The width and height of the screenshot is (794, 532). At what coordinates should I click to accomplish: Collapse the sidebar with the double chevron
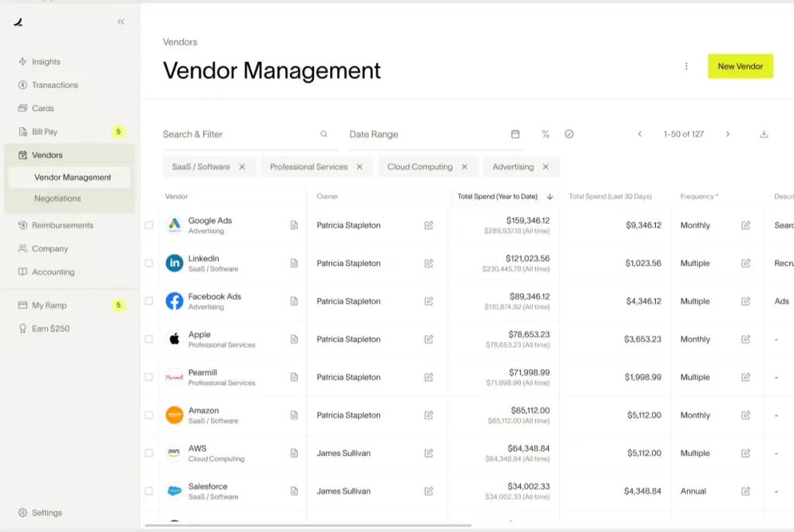click(121, 22)
